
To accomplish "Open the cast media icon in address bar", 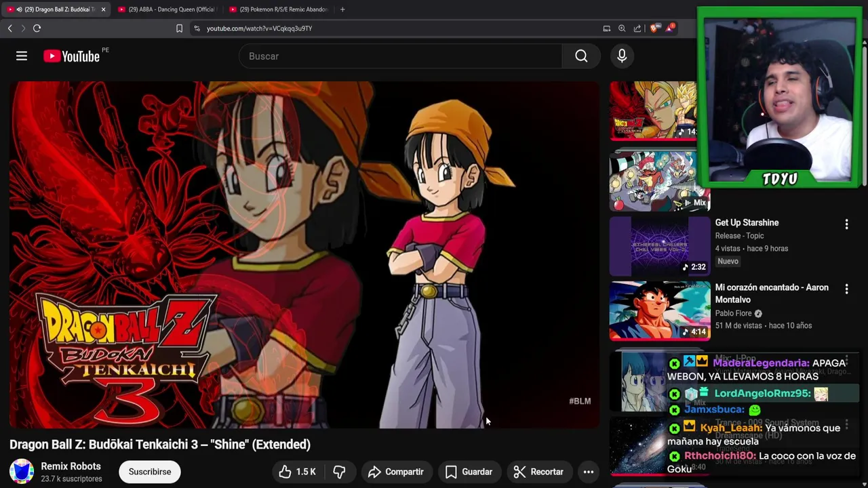I will (607, 28).
